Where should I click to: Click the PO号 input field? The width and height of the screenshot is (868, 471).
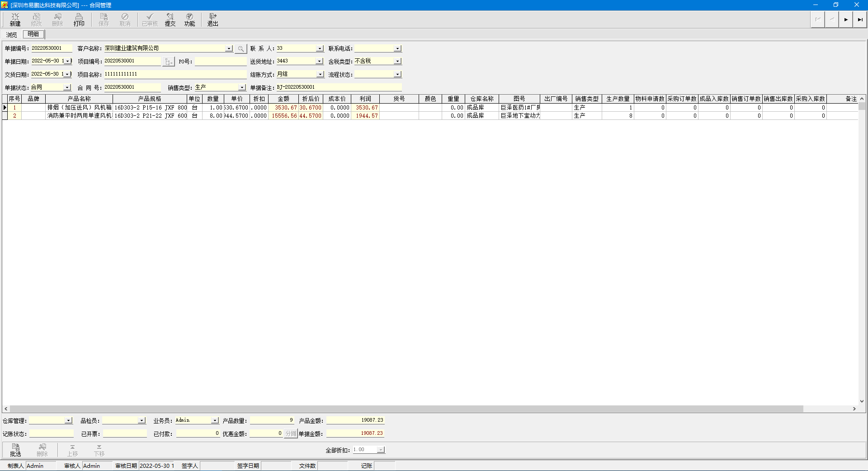coord(220,62)
